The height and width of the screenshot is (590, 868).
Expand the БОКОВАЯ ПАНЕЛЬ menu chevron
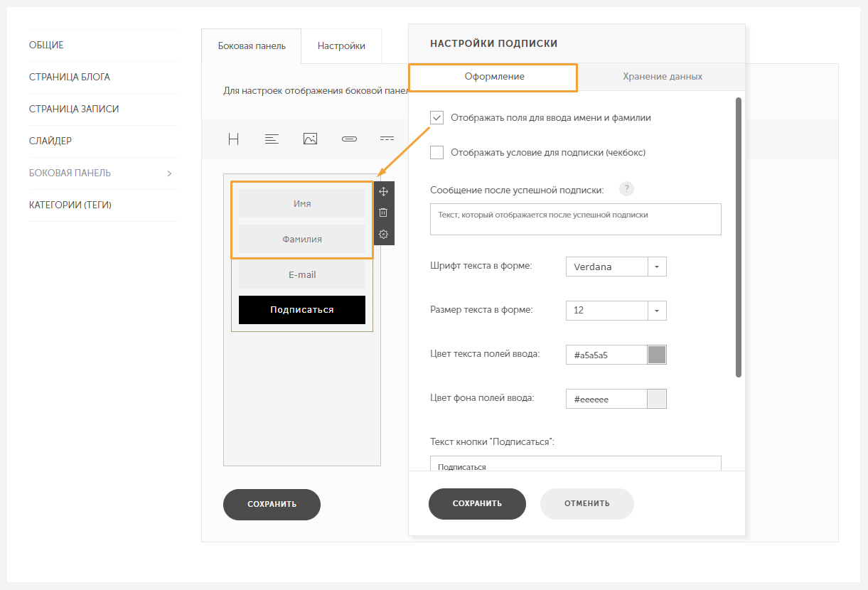169,173
